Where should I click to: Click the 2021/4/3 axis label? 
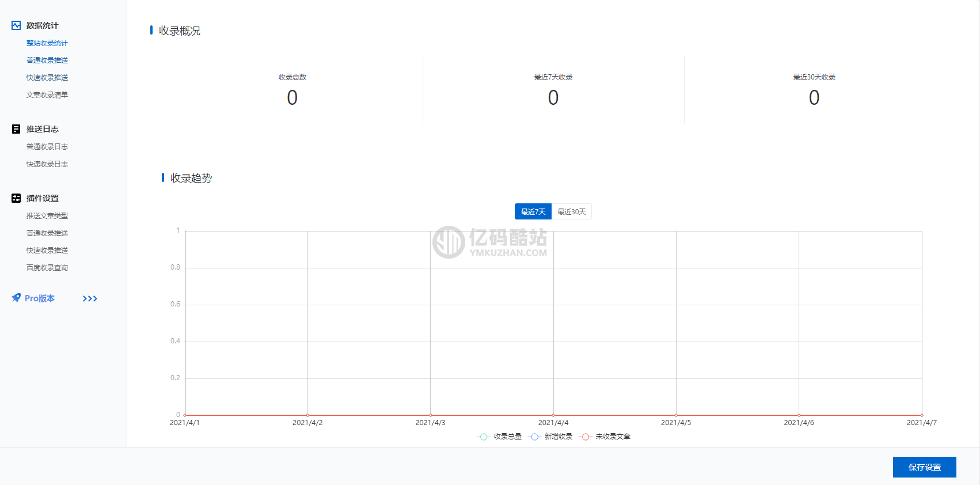coord(430,423)
